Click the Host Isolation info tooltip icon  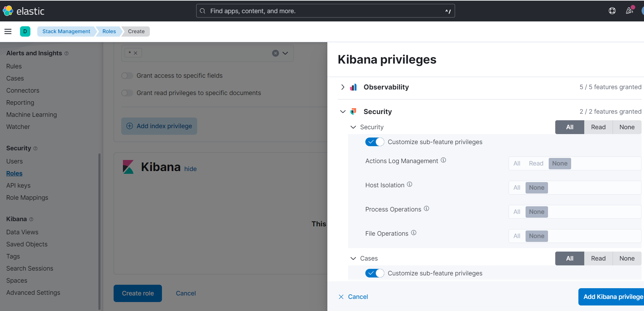[x=410, y=184]
